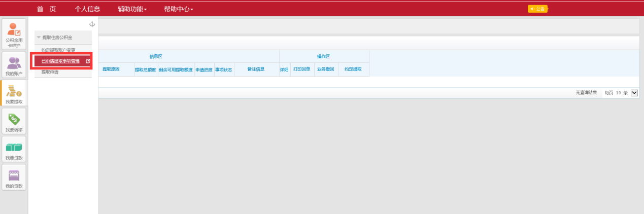Viewport: 644px width, 214px height.
Task: Expand the 帮助中心 dropdown menu
Action: (178, 9)
